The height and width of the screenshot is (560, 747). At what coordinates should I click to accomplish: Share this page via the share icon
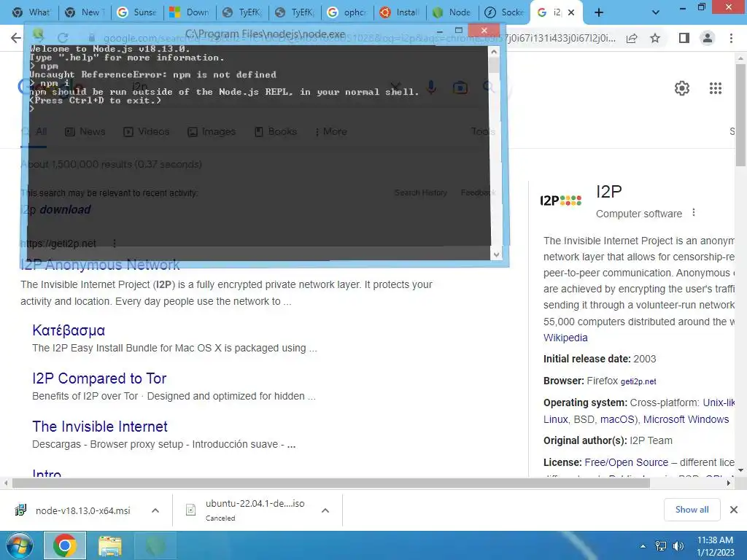632,38
